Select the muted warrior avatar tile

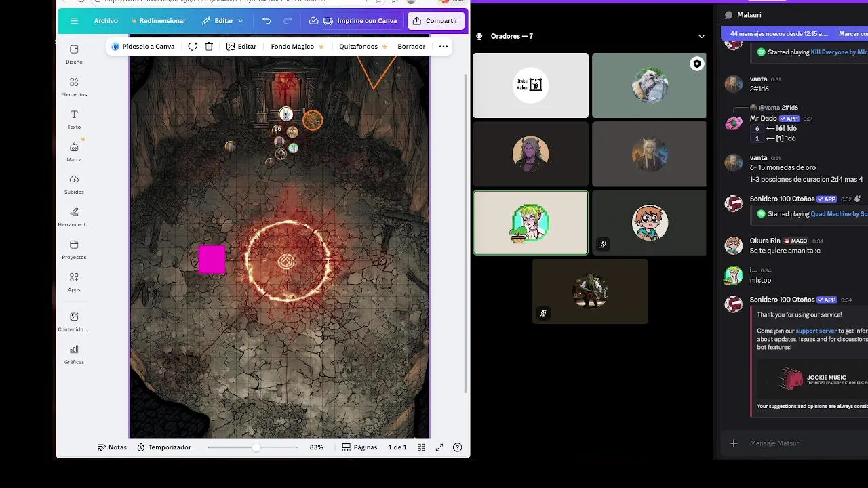point(590,291)
